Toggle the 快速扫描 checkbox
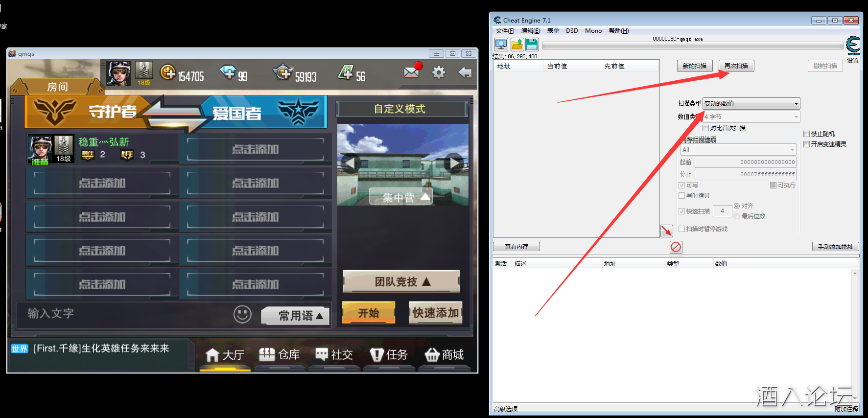This screenshot has width=868, height=418. click(x=681, y=211)
